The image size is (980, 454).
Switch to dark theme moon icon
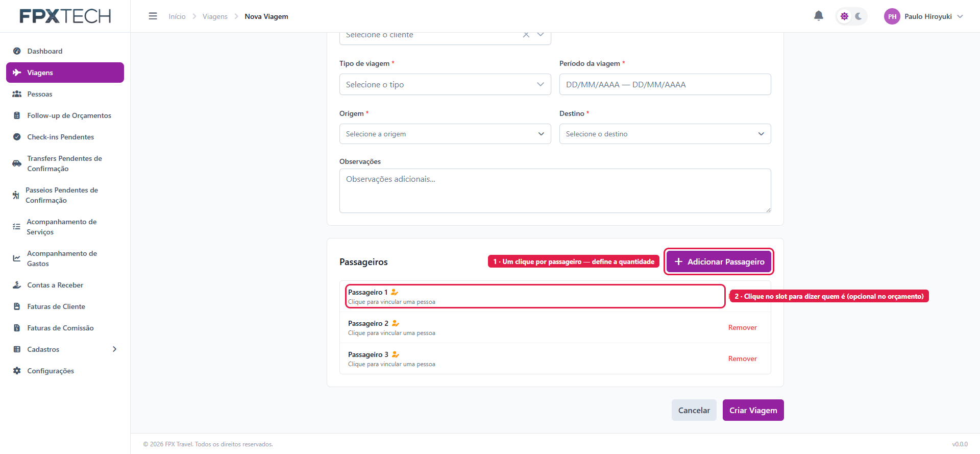tap(859, 16)
